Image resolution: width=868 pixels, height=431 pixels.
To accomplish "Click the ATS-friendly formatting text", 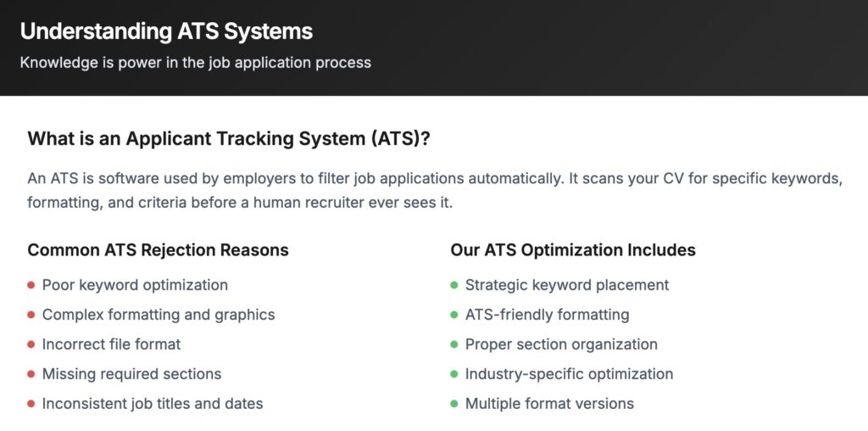I will [547, 315].
